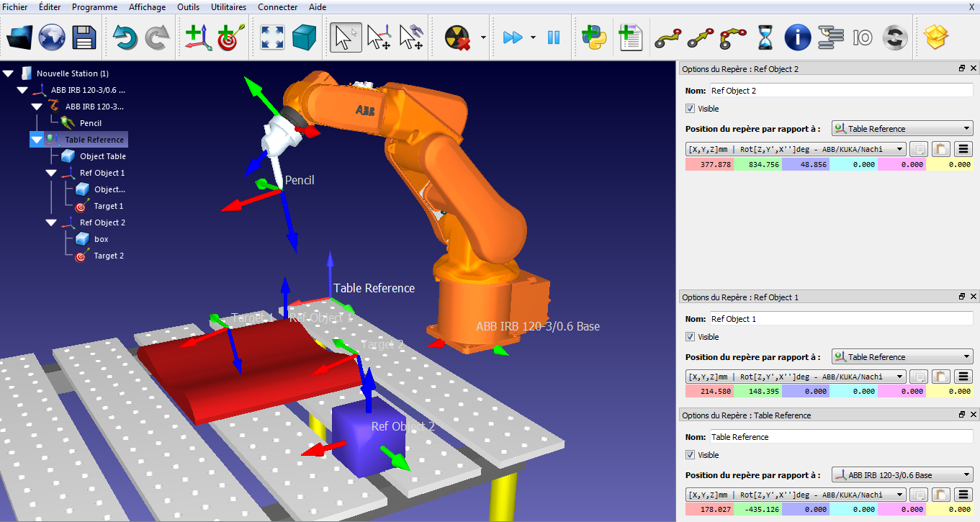Add pause hourglass instruction icon

click(765, 37)
